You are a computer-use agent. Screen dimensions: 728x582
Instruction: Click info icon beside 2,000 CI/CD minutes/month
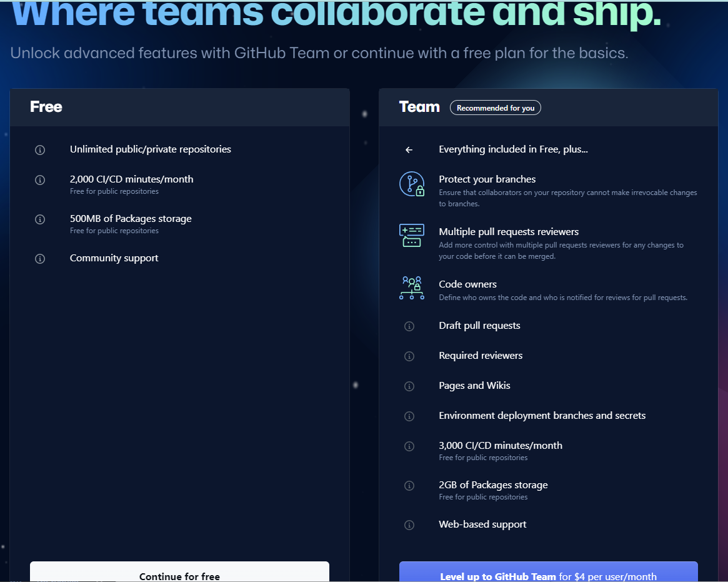[x=40, y=180]
